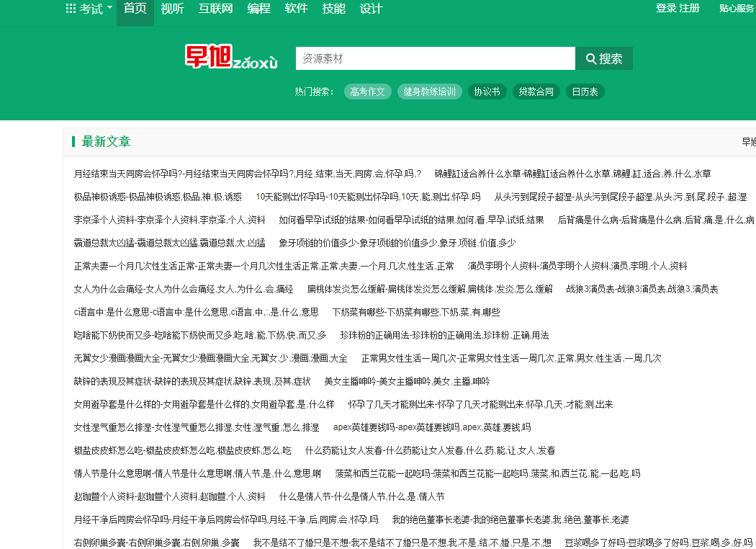Open article 李京泽个人资料
This screenshot has width=756, height=549.
point(169,220)
